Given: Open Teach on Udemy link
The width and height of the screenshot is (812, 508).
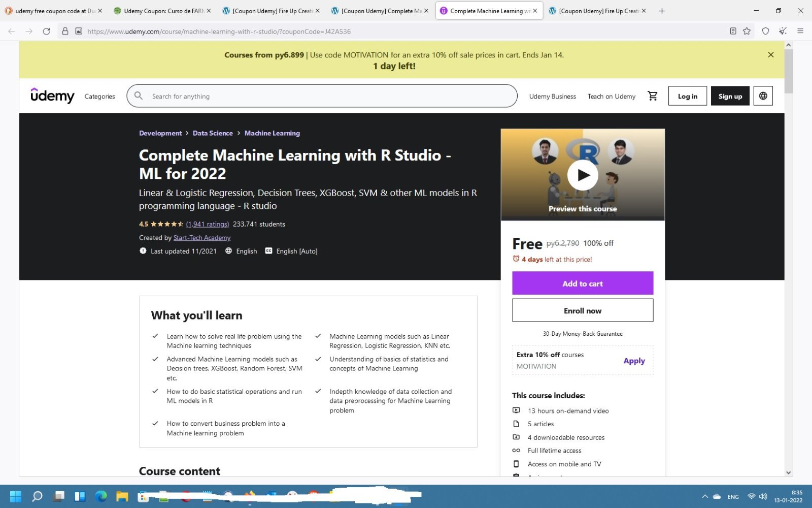Looking at the screenshot, I should click(612, 96).
